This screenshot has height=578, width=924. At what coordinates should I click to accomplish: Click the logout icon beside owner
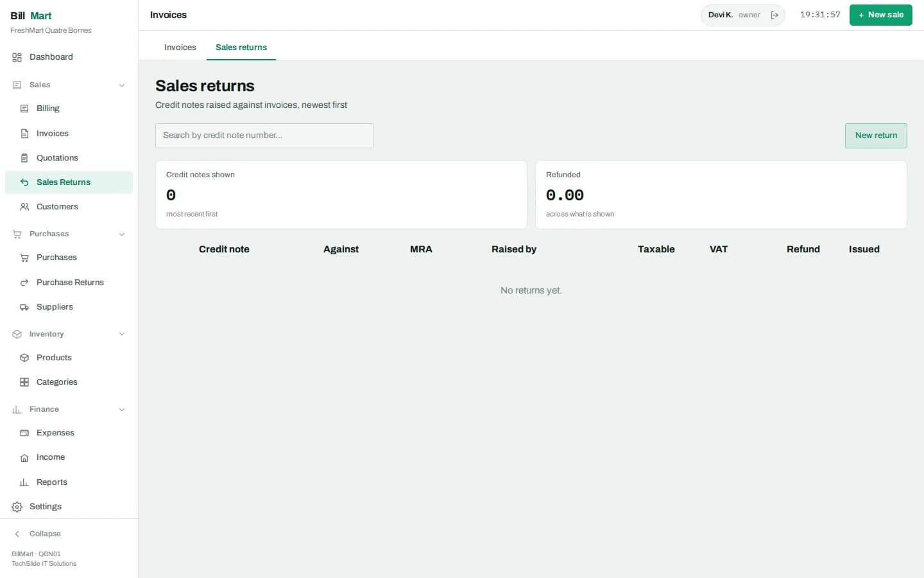coord(774,15)
